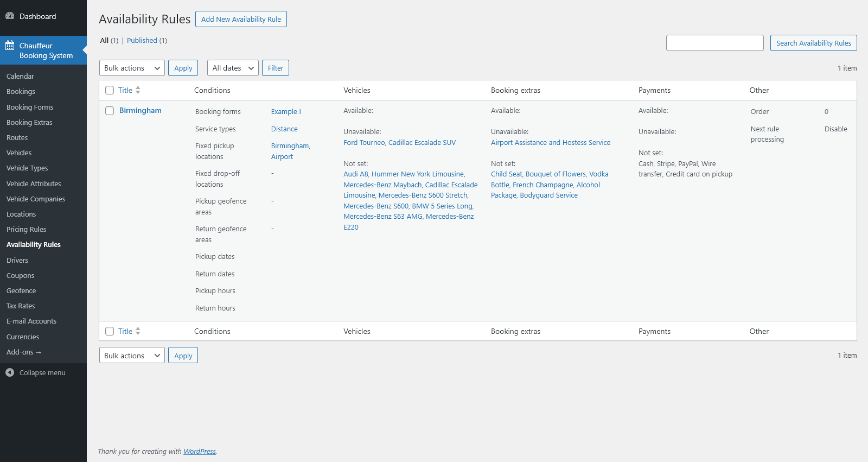Expand the All dates filter dropdown
Image resolution: width=868 pixels, height=462 pixels.
[x=233, y=68]
